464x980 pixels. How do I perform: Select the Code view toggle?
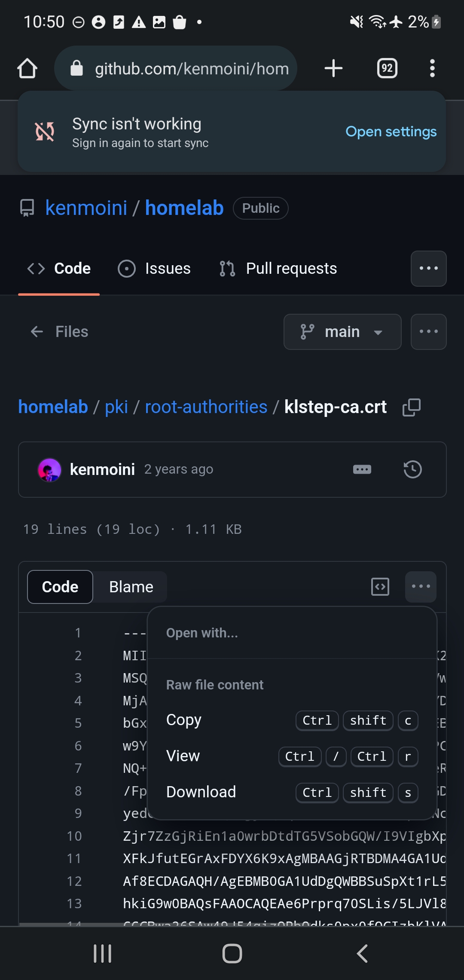pyautogui.click(x=60, y=587)
